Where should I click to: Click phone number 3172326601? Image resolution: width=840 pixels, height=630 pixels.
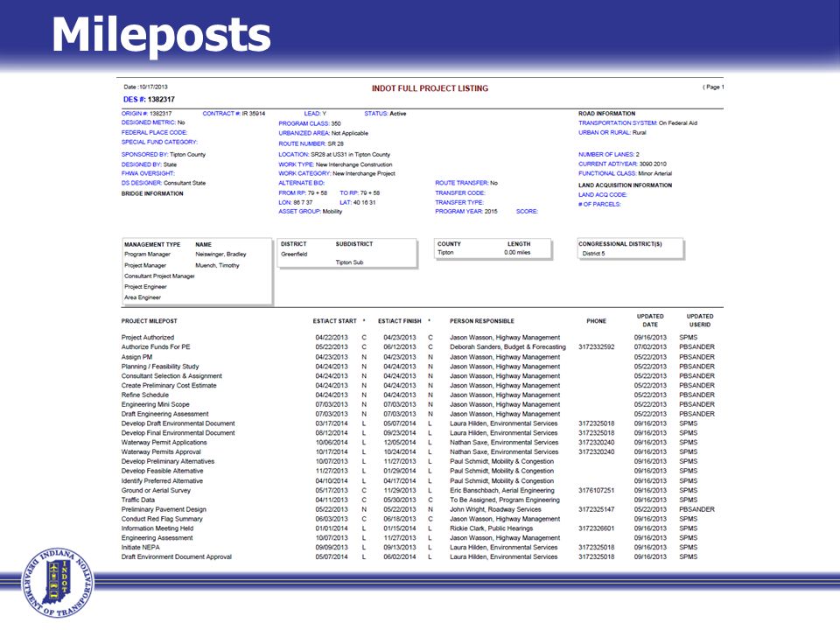tap(596, 528)
